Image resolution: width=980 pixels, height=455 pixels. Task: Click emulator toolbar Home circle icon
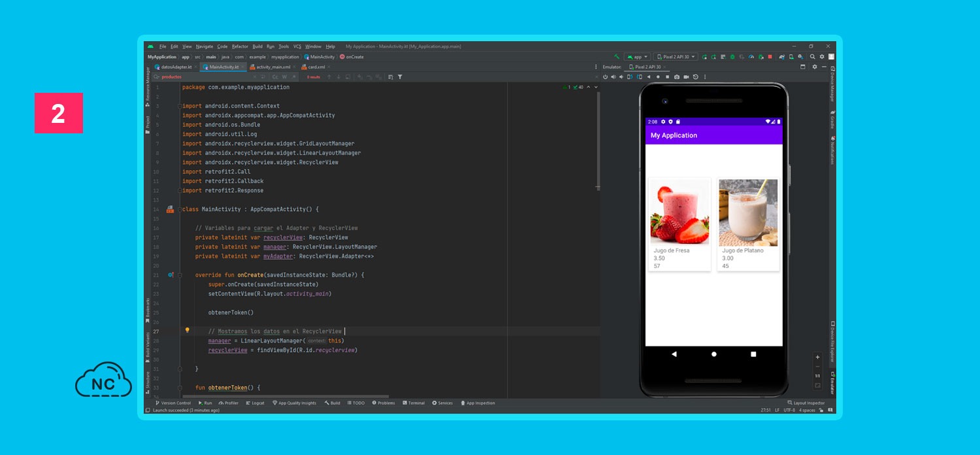pos(658,77)
